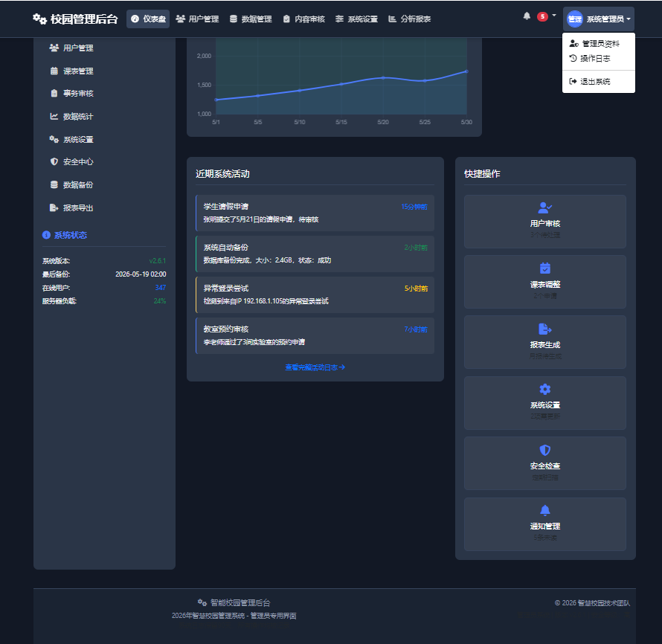Click the users icon beside sidebar 用户管理

click(x=54, y=48)
